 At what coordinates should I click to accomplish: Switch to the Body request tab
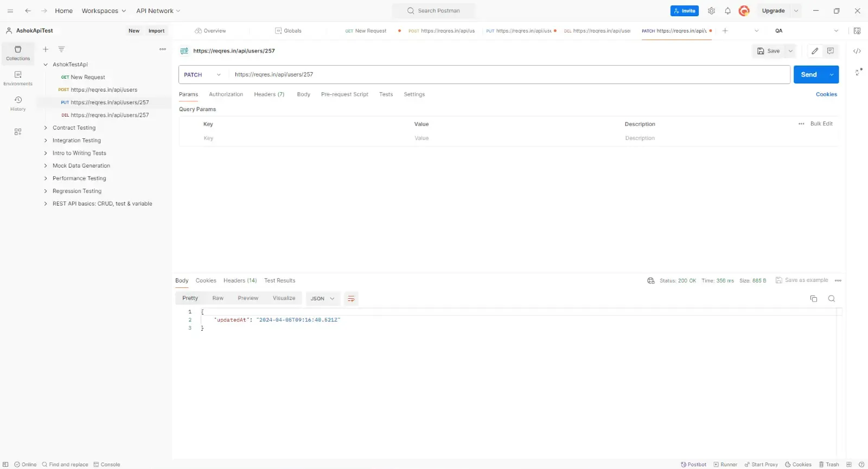(x=303, y=94)
